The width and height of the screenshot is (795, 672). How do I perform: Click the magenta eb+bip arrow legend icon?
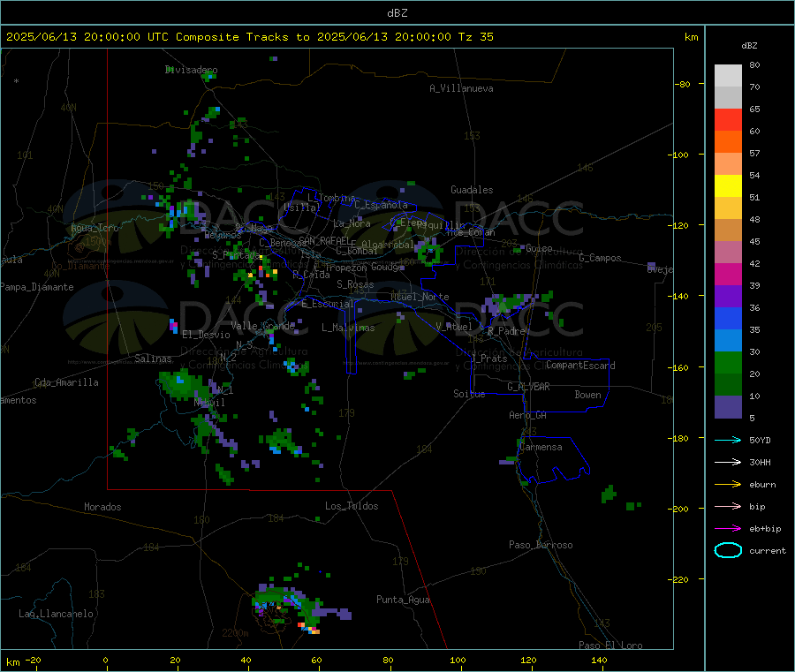pyautogui.click(x=728, y=528)
